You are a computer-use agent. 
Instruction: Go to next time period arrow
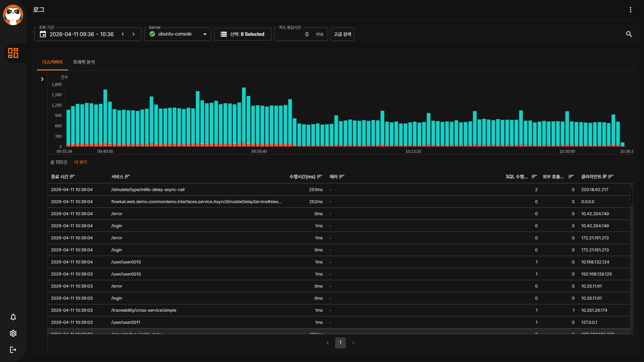[133, 34]
